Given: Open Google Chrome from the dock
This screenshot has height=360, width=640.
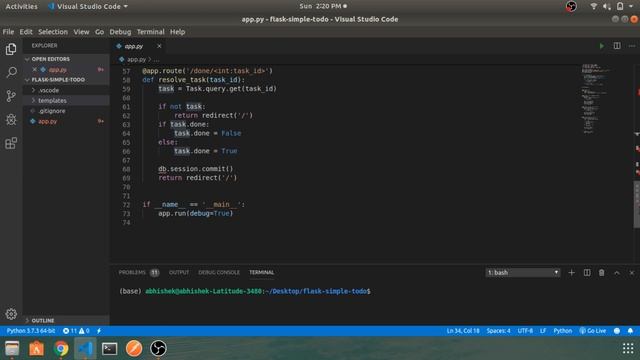Looking at the screenshot, I should pyautogui.click(x=61, y=349).
